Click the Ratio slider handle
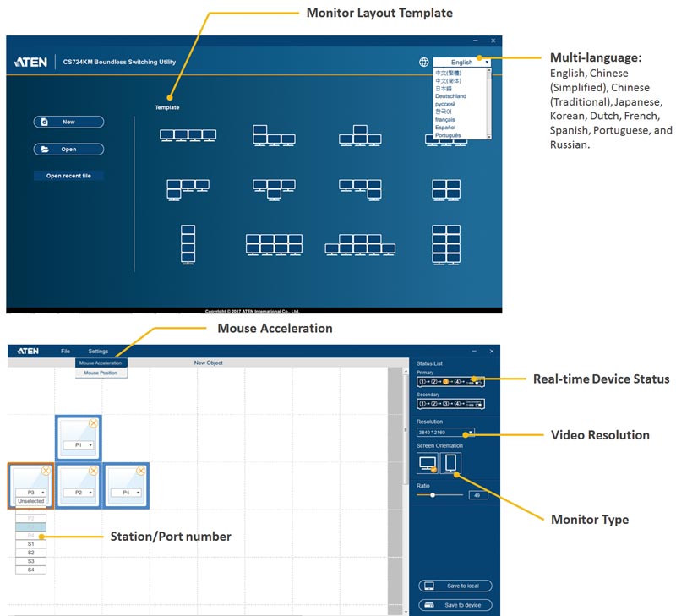Viewport: 676px width, 616px height. [433, 495]
